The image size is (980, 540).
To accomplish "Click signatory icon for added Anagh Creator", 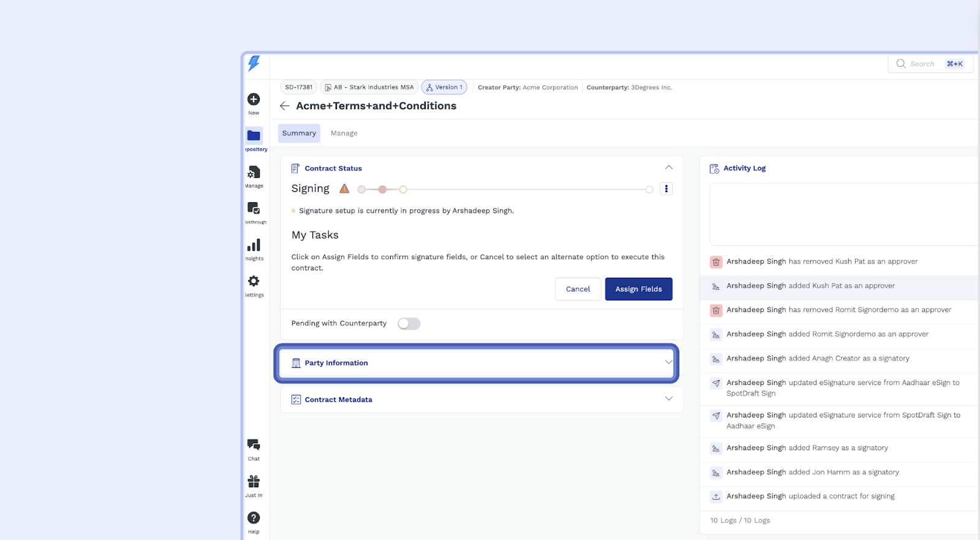I will [x=716, y=359].
